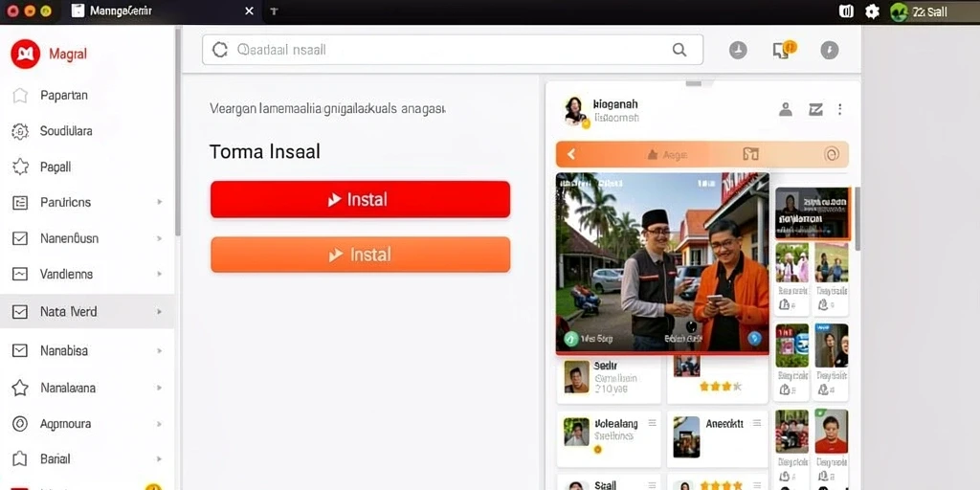Screen dimensions: 980x490
Task: Select the Paruricns sidebar item
Action: pyautogui.click(x=66, y=203)
